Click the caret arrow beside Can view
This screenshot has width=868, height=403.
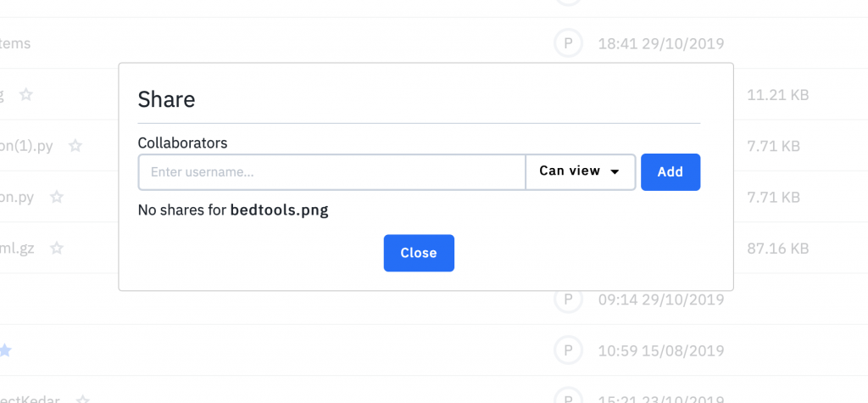615,172
